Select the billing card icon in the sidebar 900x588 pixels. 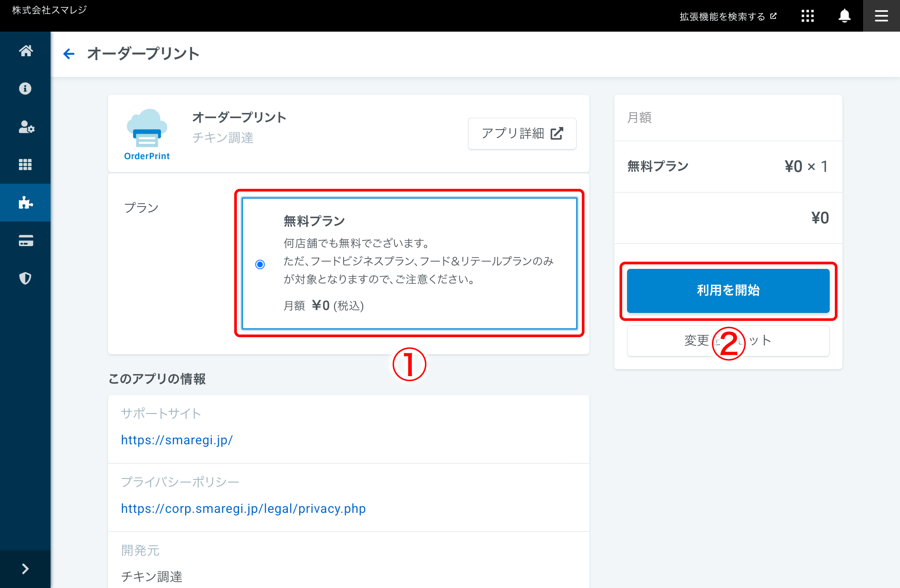click(x=25, y=240)
